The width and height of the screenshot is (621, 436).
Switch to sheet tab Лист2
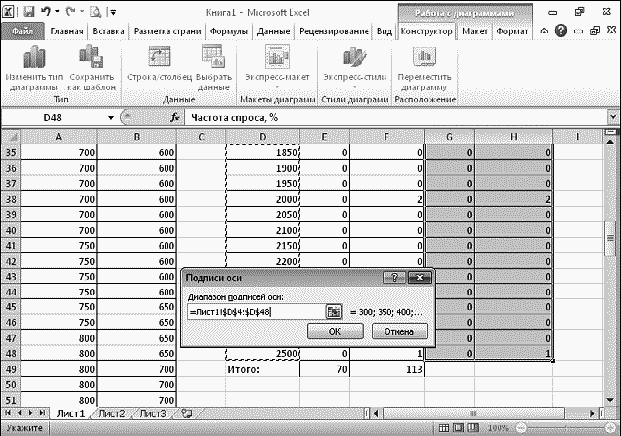112,412
